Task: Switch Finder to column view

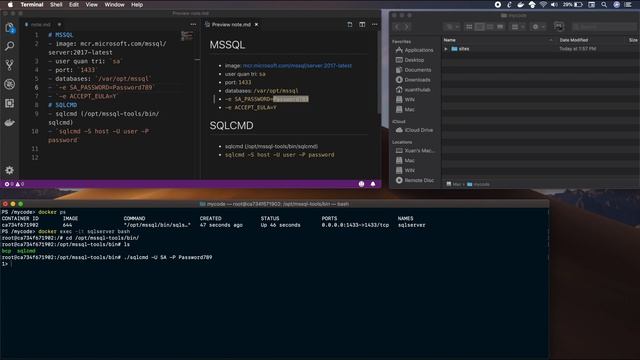Action: [x=490, y=27]
